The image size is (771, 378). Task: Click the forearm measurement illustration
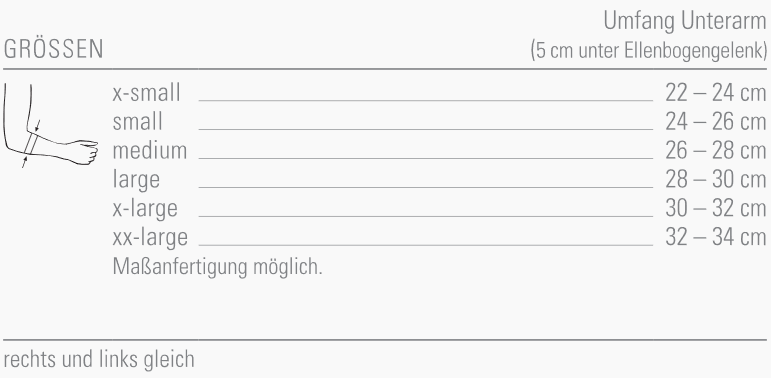[x=51, y=125]
